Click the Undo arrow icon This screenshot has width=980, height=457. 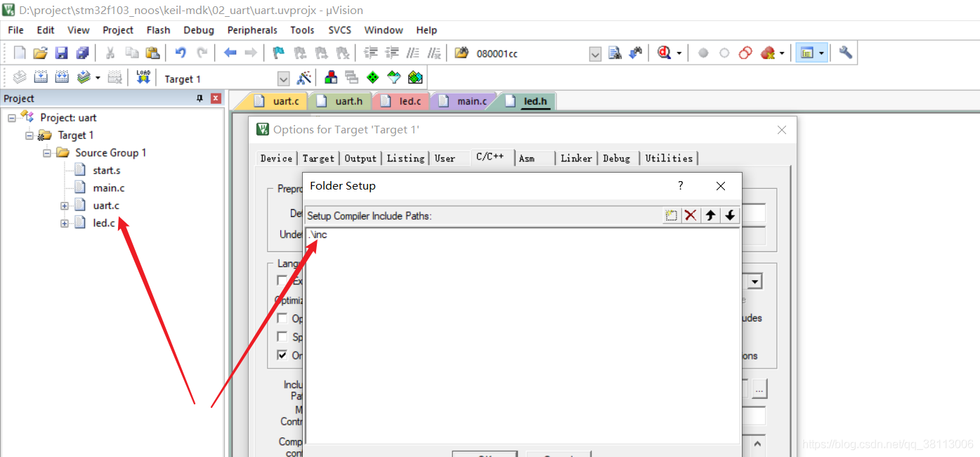pos(181,53)
